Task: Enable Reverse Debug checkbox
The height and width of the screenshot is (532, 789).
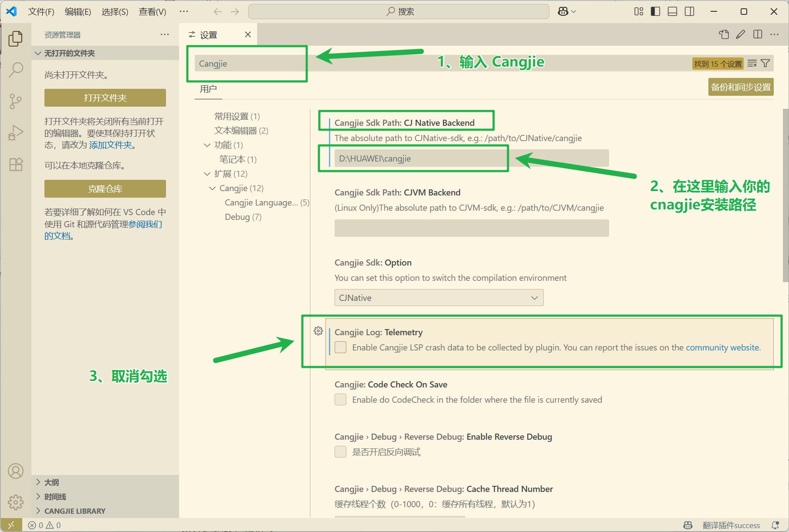Action: pos(340,451)
